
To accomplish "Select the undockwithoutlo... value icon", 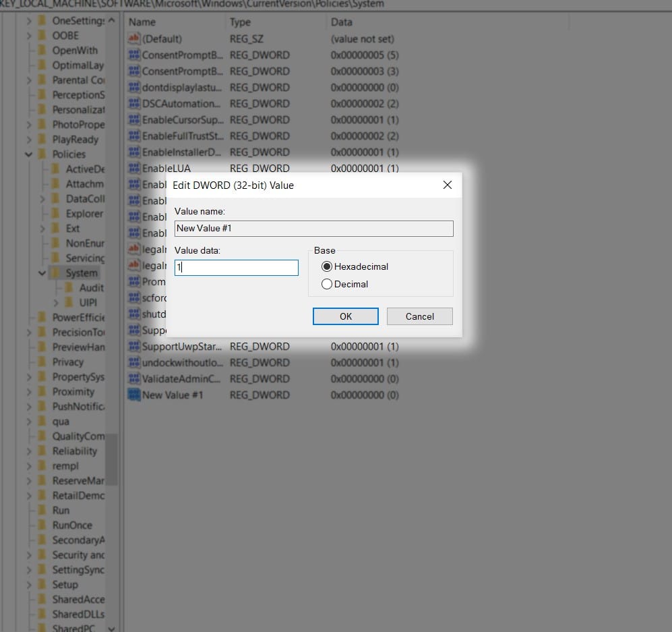I will coord(134,363).
